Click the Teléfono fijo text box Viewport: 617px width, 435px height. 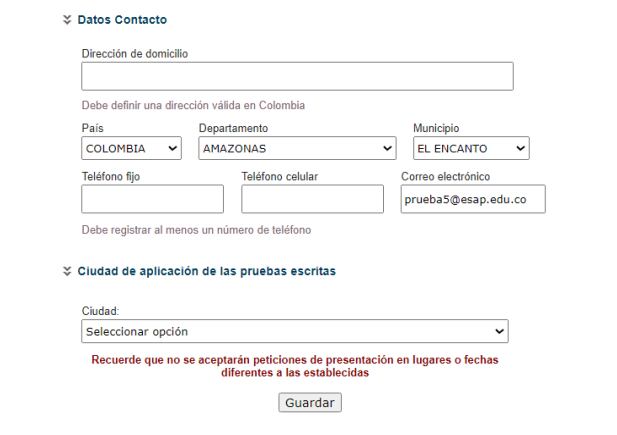click(x=152, y=199)
